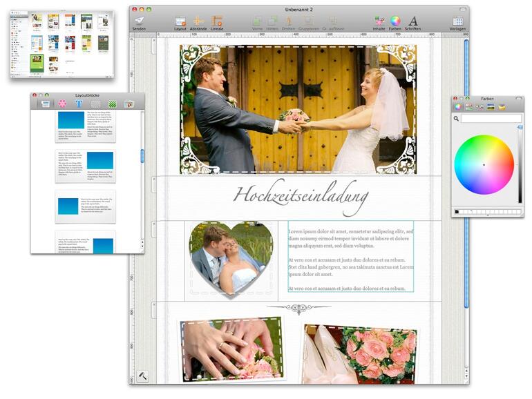Toggle the Layout toolbar icon
This screenshot has height=399, width=532.
[180, 21]
